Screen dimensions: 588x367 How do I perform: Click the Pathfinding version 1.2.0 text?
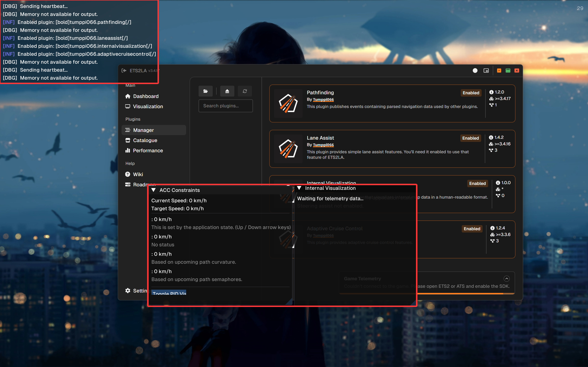coord(499,92)
